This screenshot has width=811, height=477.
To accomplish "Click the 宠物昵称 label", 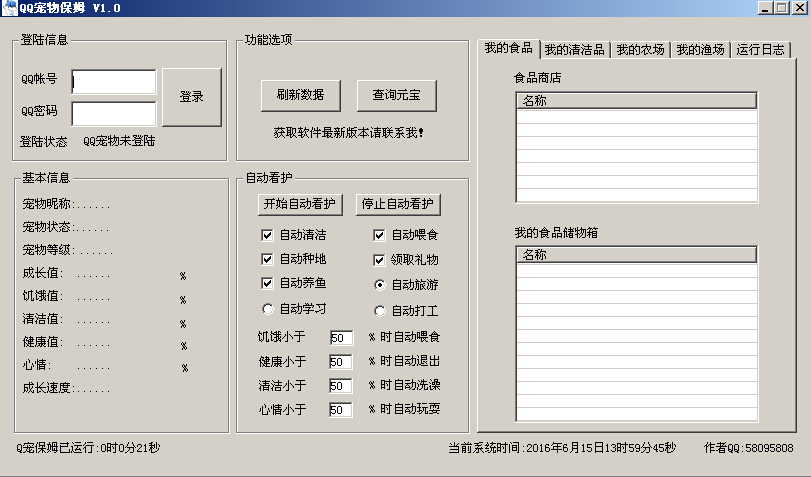I will tap(47, 204).
